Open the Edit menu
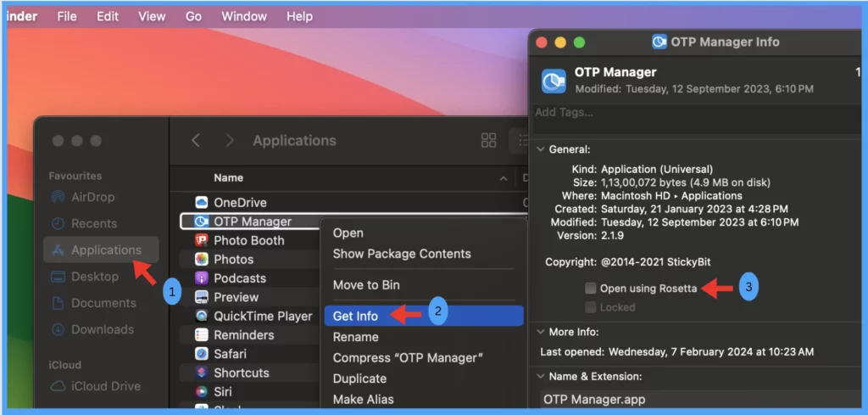The height and width of the screenshot is (415, 868). pyautogui.click(x=108, y=17)
